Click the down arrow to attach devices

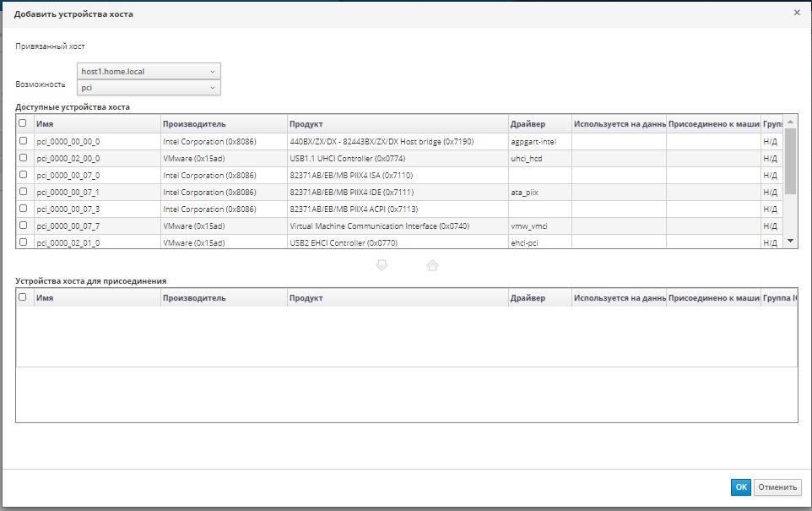pyautogui.click(x=382, y=265)
